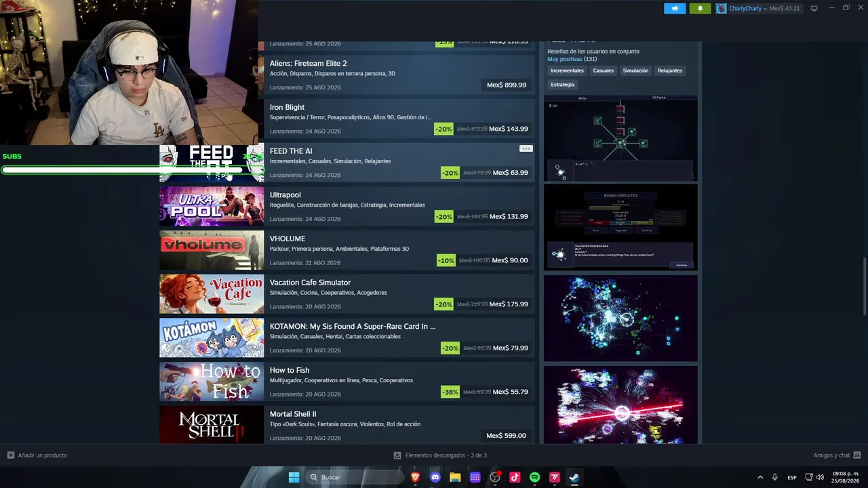Click the FEED THE AI -20% discount badge
This screenshot has width=868, height=488.
[450, 173]
